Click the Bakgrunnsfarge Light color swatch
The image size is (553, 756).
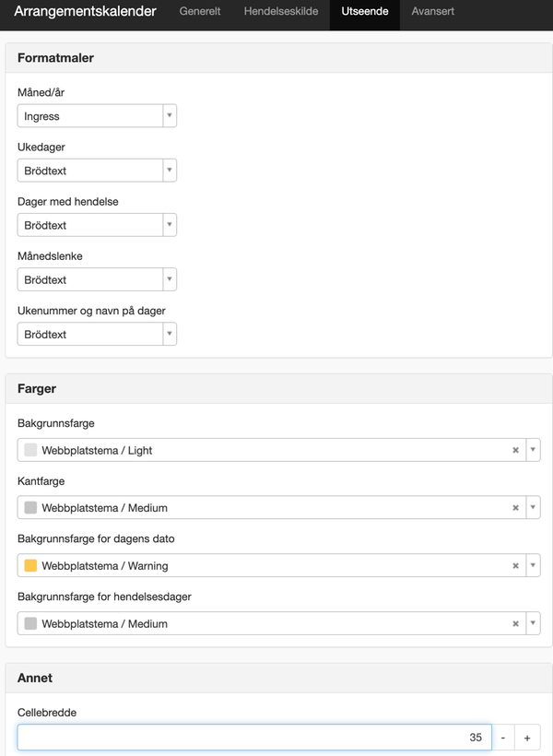click(x=30, y=450)
